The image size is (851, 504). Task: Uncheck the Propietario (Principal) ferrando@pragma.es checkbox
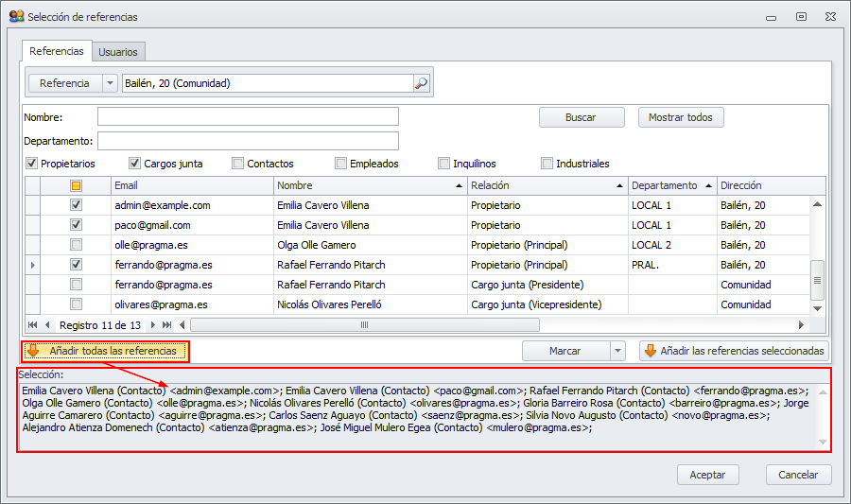(76, 264)
